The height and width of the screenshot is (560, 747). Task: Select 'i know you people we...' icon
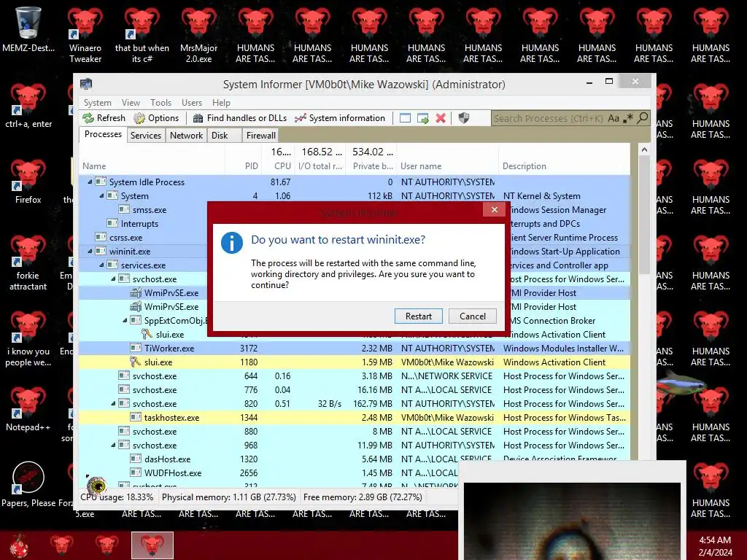tap(28, 339)
